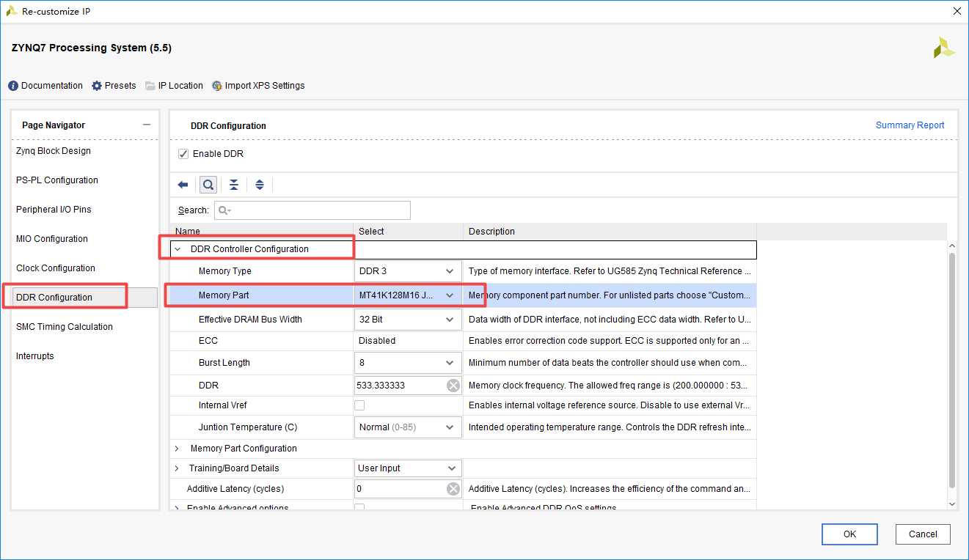The image size is (969, 560).
Task: Click the scrollbar up arrow
Action: click(952, 246)
